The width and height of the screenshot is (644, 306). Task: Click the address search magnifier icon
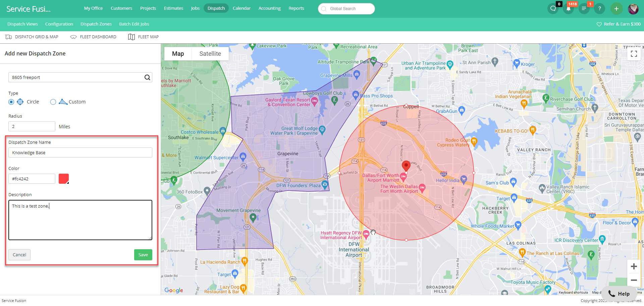click(x=147, y=77)
